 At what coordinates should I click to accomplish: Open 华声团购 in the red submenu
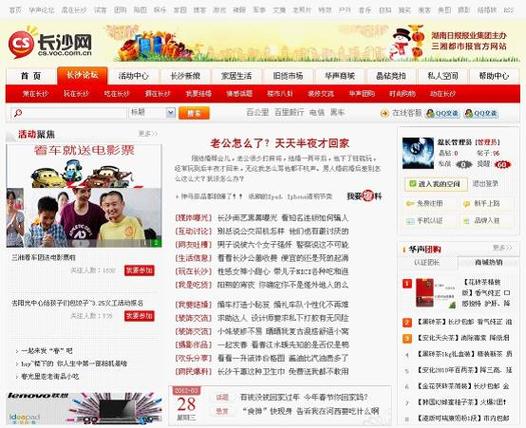click(362, 94)
